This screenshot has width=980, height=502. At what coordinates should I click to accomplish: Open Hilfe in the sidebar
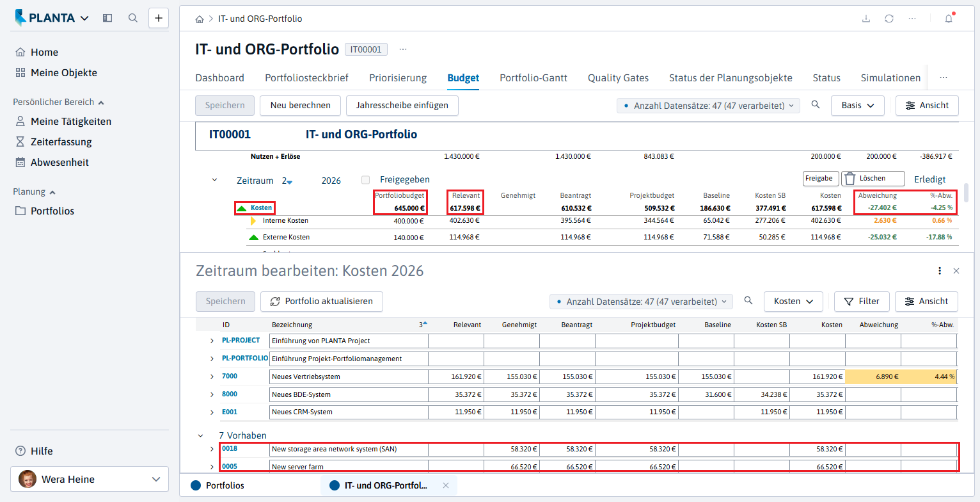coord(34,451)
